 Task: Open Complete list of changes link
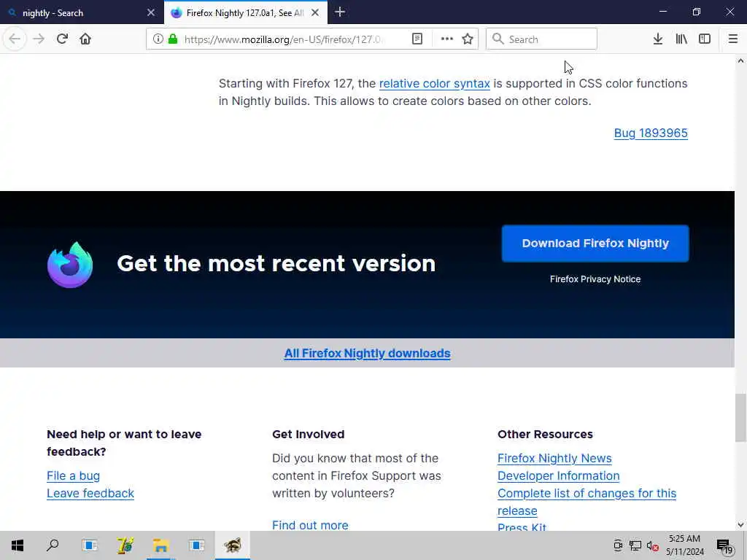(587, 502)
